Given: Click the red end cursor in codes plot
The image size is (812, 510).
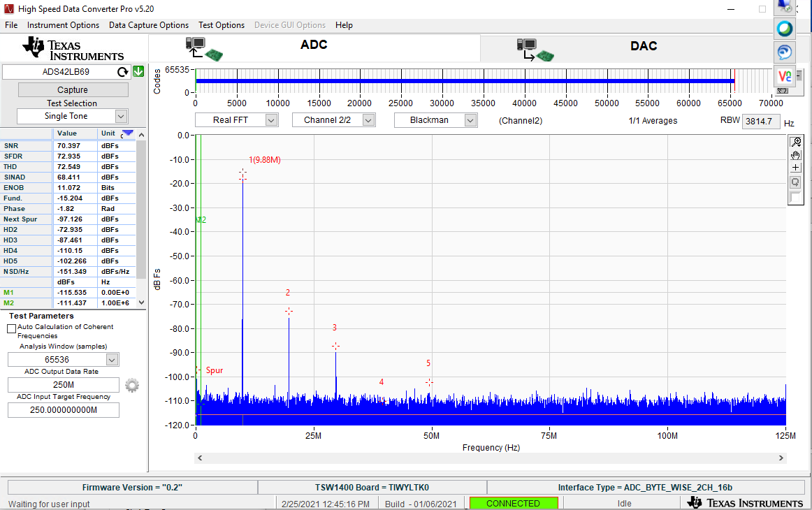Looking at the screenshot, I should click(x=734, y=80).
